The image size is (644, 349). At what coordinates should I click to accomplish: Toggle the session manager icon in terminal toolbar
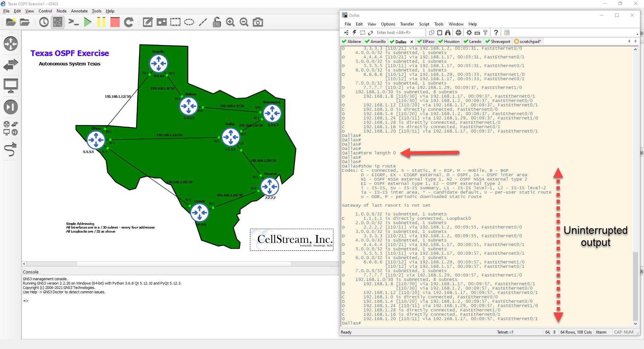click(346, 33)
